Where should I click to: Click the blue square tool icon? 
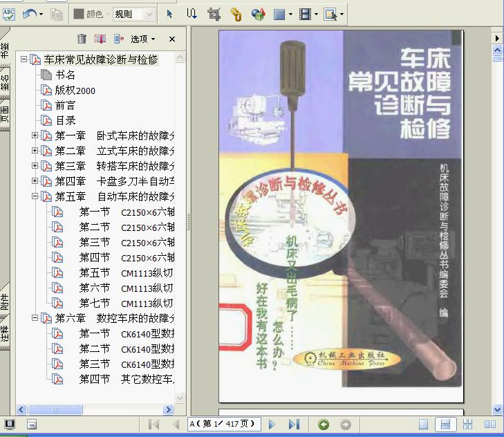(279, 15)
